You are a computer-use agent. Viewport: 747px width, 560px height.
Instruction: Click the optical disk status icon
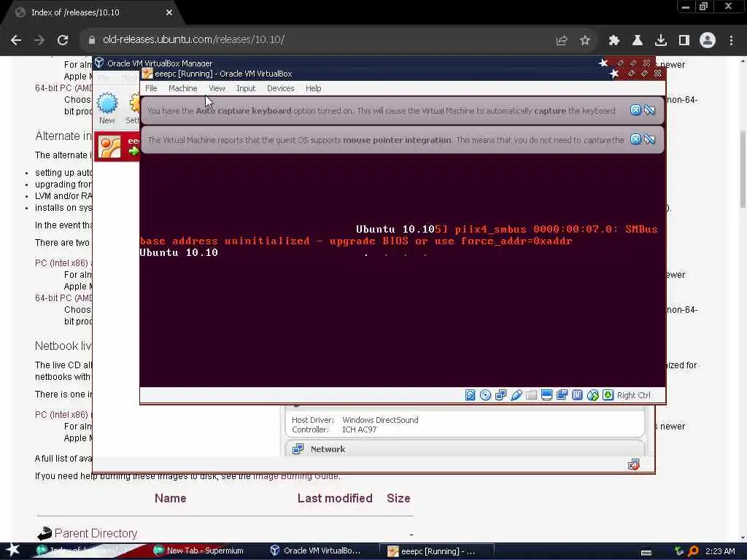coord(485,395)
